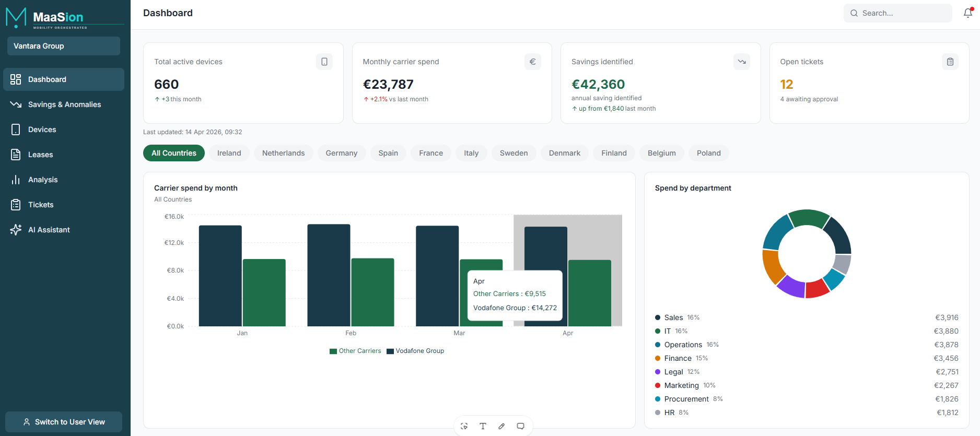The image size is (980, 436).
Task: Filter by Italy
Action: pos(471,153)
